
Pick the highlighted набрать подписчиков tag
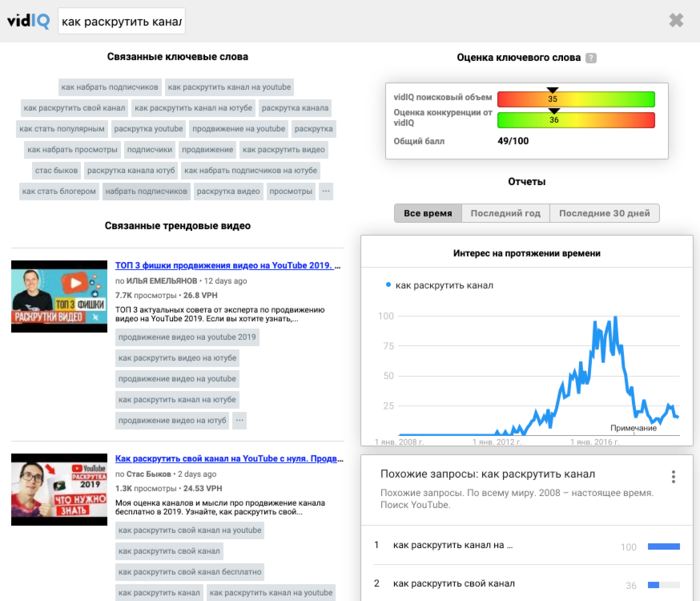(x=146, y=191)
